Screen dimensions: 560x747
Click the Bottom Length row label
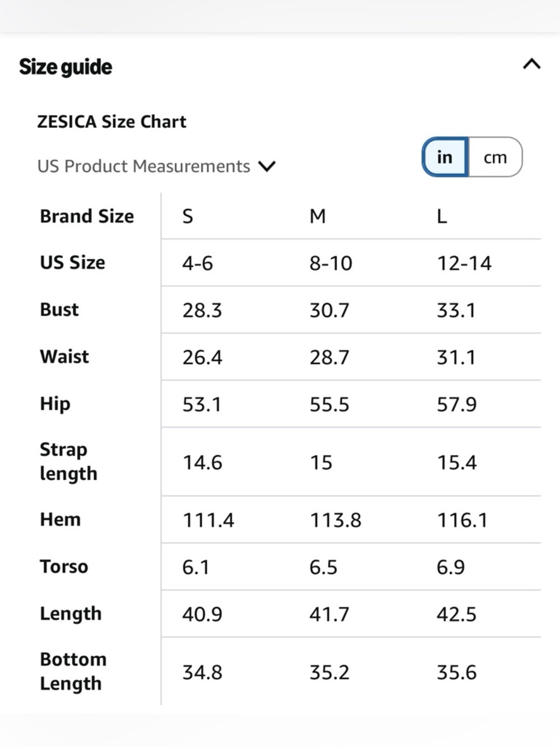[x=73, y=671]
